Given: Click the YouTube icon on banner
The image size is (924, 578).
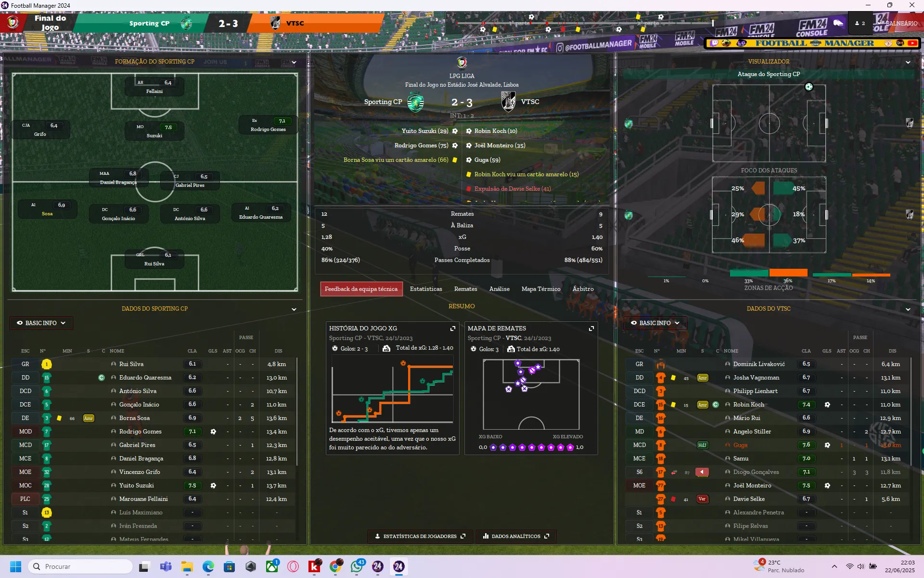Looking at the screenshot, I should (x=912, y=43).
